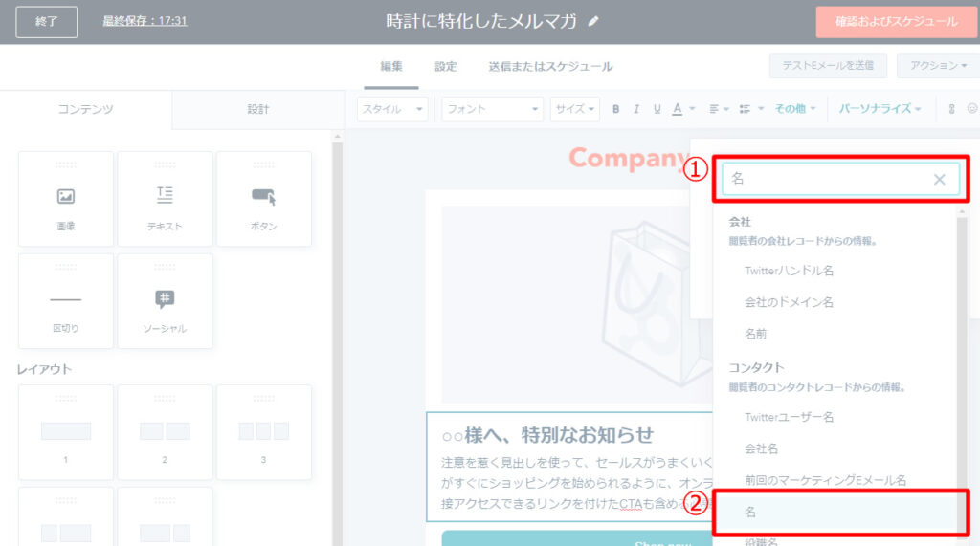Click the ○○様へ、特別なお知らせ heading
The image size is (980, 546).
click(x=547, y=435)
